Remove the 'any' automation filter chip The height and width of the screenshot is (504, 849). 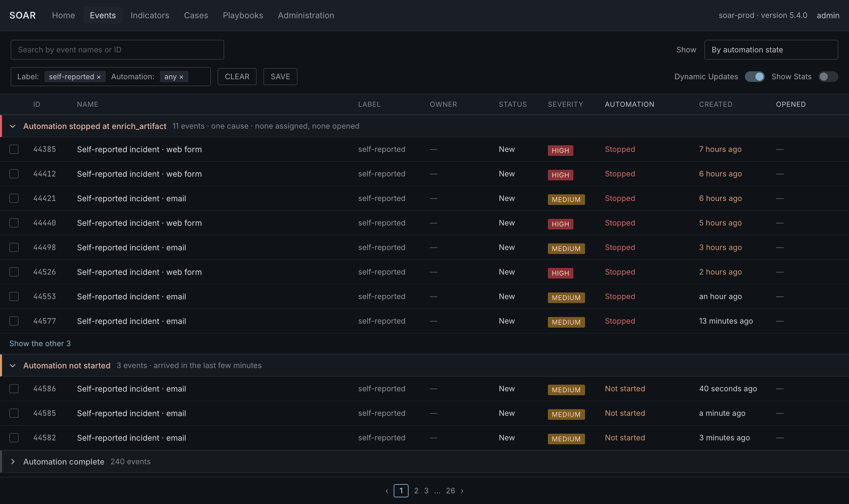pyautogui.click(x=181, y=77)
